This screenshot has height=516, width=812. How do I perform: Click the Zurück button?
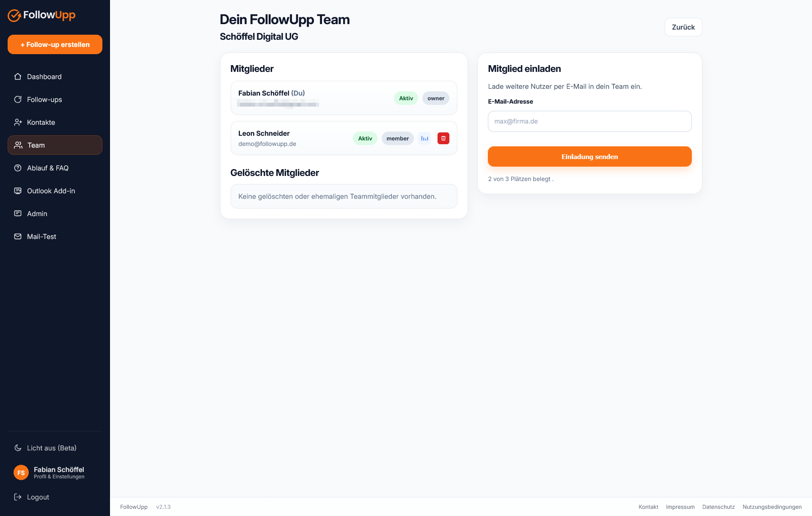pos(683,27)
